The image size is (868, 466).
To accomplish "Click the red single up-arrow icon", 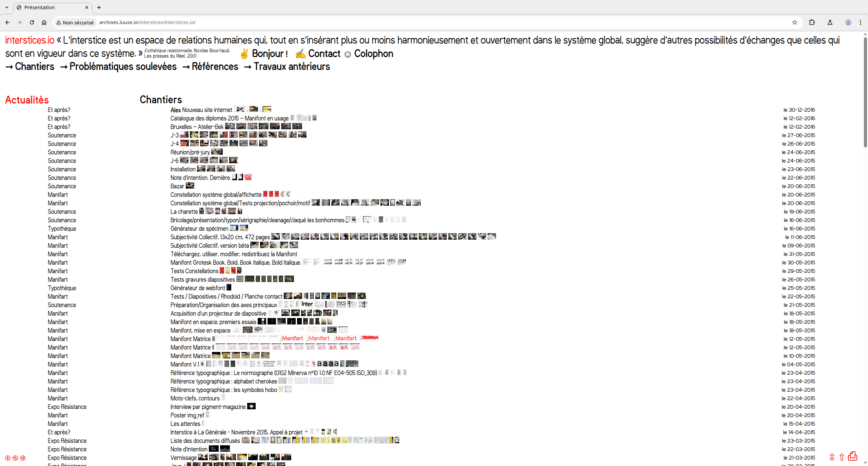I will point(842,457).
